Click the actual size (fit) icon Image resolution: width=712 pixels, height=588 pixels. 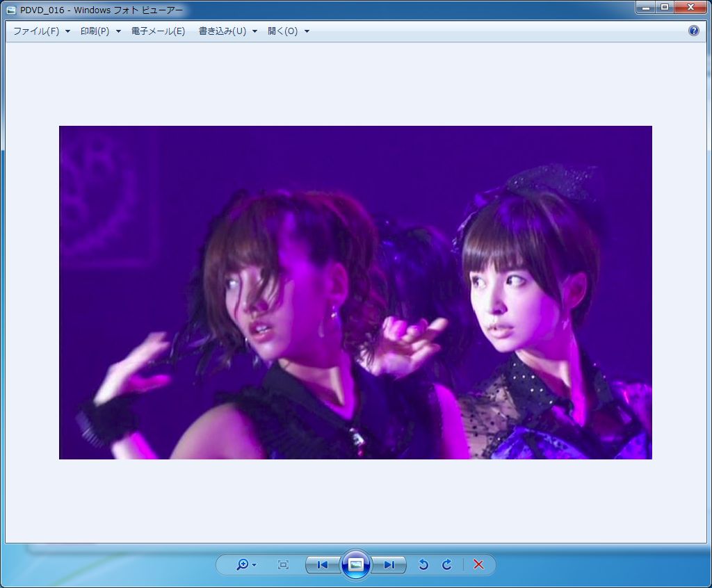click(x=283, y=564)
